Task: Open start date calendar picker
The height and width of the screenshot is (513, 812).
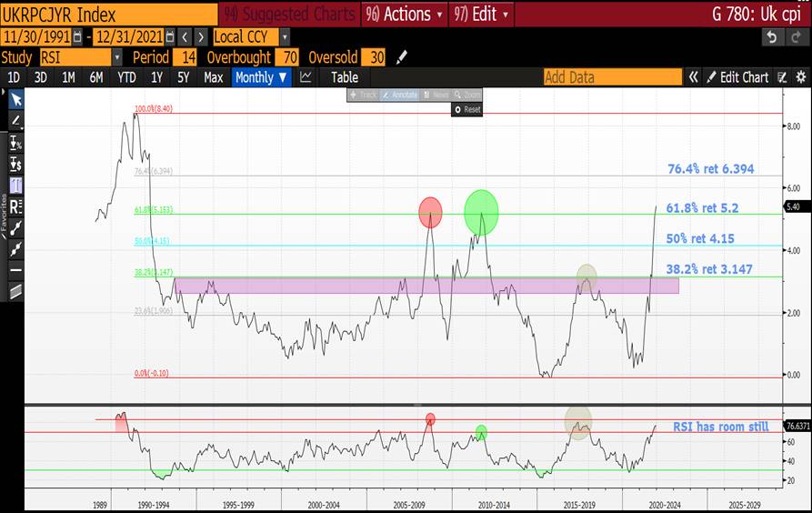Action: point(76,37)
